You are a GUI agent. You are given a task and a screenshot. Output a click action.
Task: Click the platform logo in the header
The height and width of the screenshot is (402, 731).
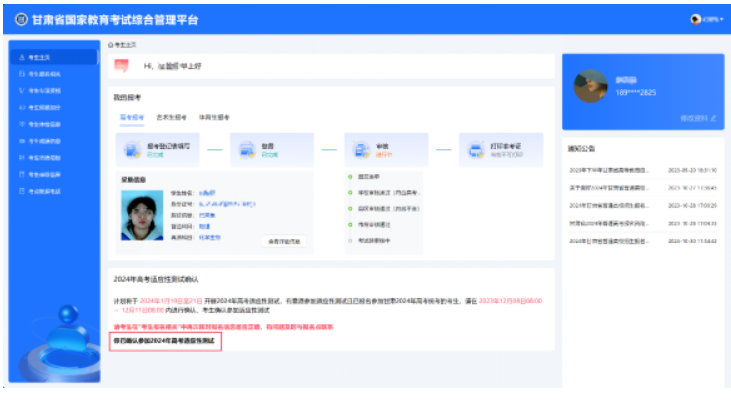click(x=22, y=20)
